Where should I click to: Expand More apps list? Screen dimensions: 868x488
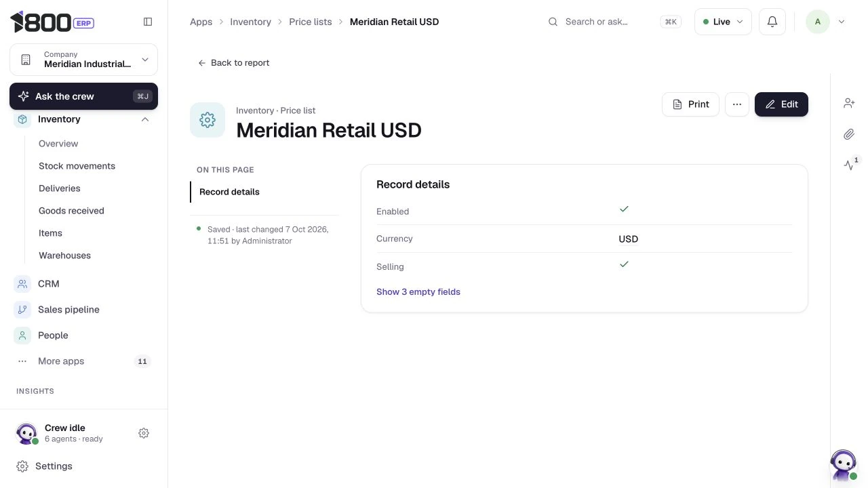[x=83, y=361]
